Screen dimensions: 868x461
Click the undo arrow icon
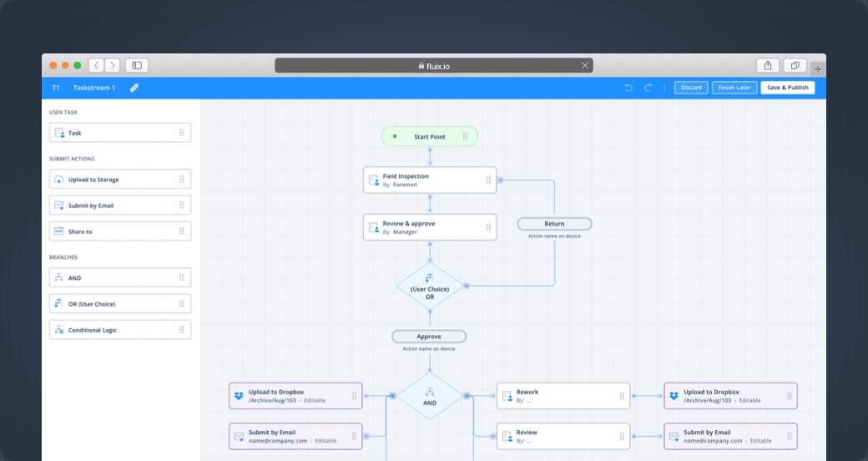click(x=628, y=88)
